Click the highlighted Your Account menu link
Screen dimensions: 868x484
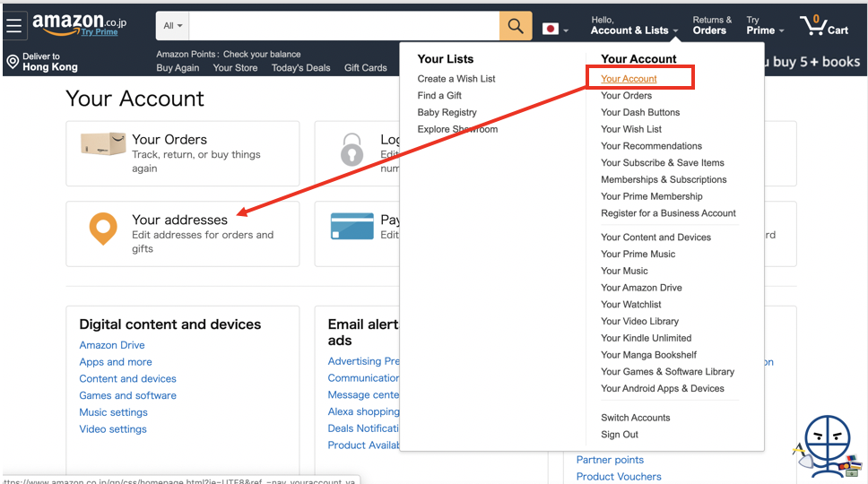point(629,79)
